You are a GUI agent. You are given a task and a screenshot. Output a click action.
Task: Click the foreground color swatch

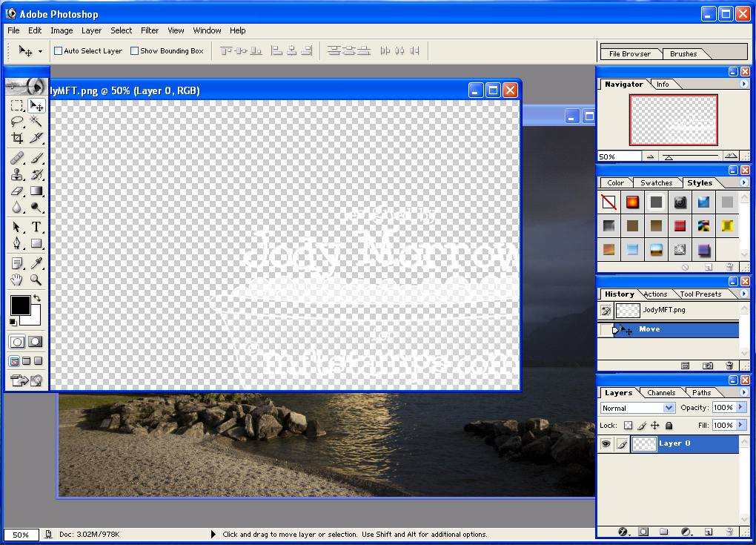[x=20, y=305]
